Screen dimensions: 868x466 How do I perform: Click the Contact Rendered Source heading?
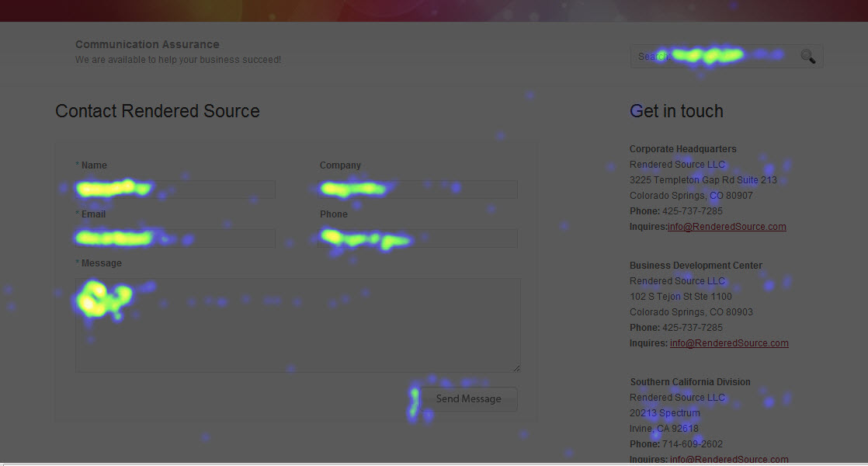coord(157,111)
